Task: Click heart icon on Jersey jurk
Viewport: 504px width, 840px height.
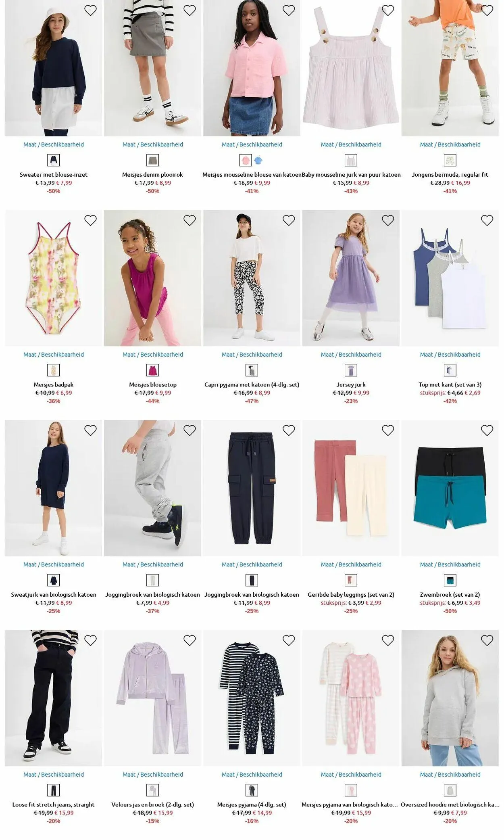Action: point(388,220)
